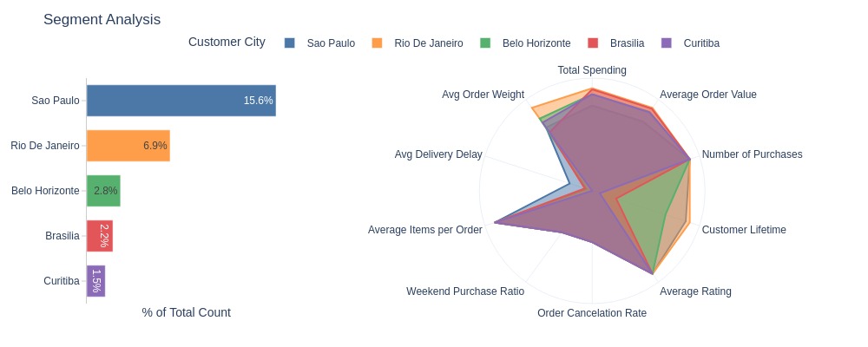
Task: Click the Order Cancelation Rate axis label
Action: pos(592,313)
